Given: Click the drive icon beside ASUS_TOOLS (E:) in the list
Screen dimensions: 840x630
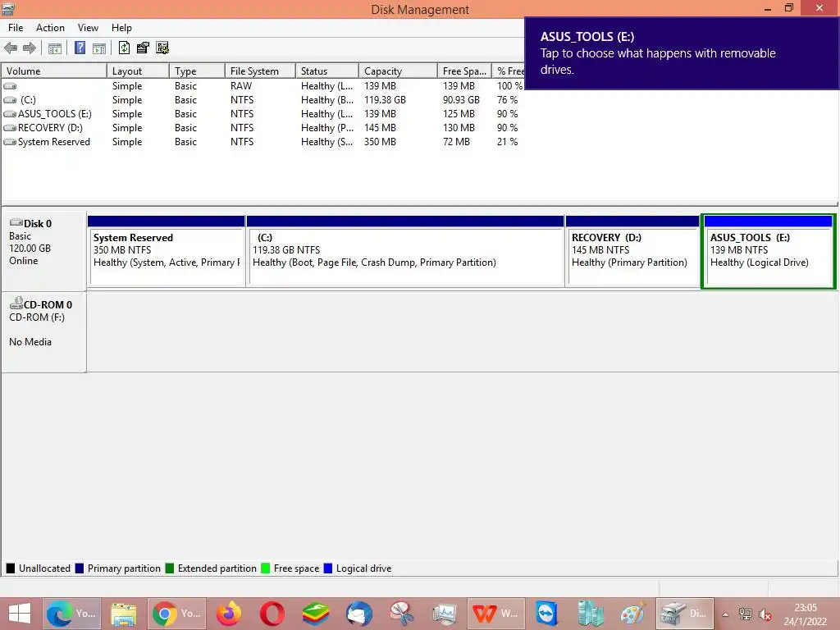Looking at the screenshot, I should (10, 113).
